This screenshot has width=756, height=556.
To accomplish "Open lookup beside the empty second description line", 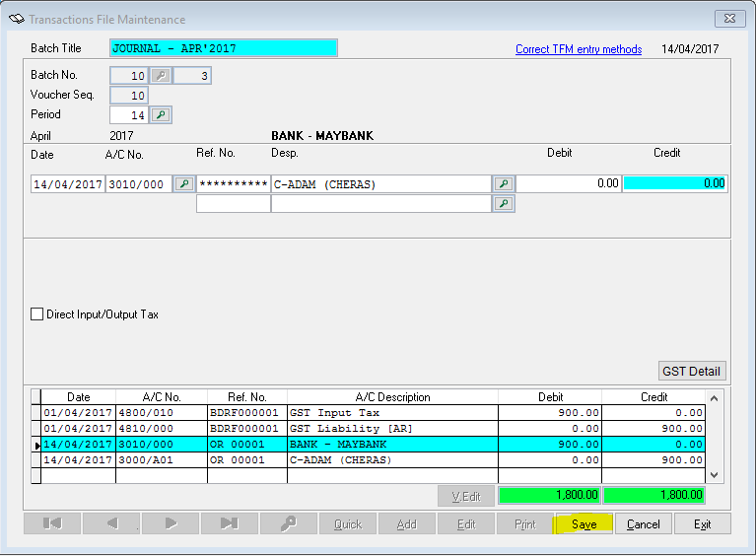I will (504, 203).
